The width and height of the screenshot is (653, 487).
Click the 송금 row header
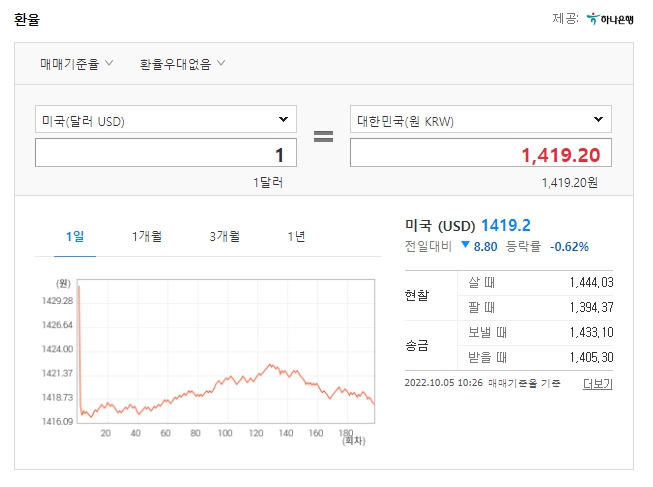coord(417,345)
